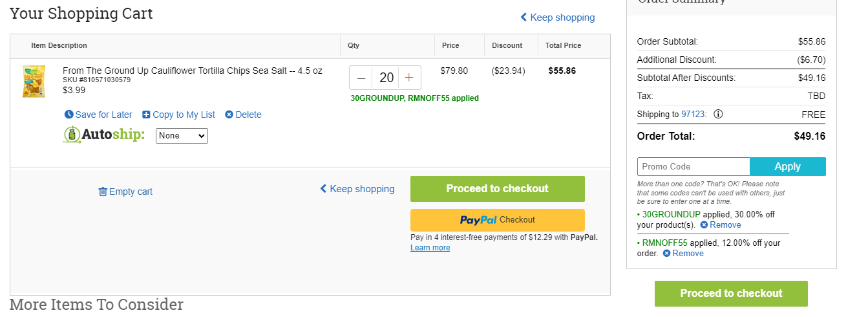Open the Autoship frequency dropdown
The width and height of the screenshot is (868, 317).
pyautogui.click(x=182, y=136)
